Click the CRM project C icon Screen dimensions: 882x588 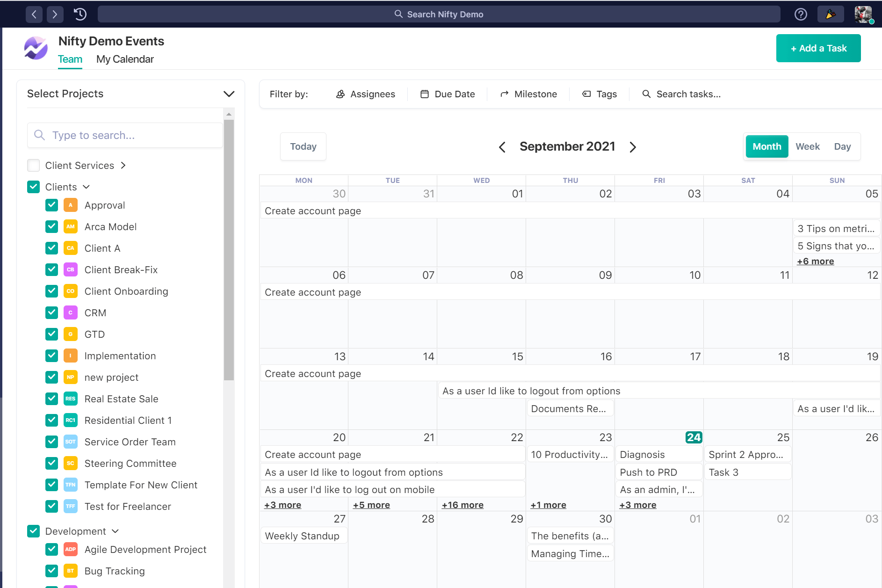[x=71, y=313]
